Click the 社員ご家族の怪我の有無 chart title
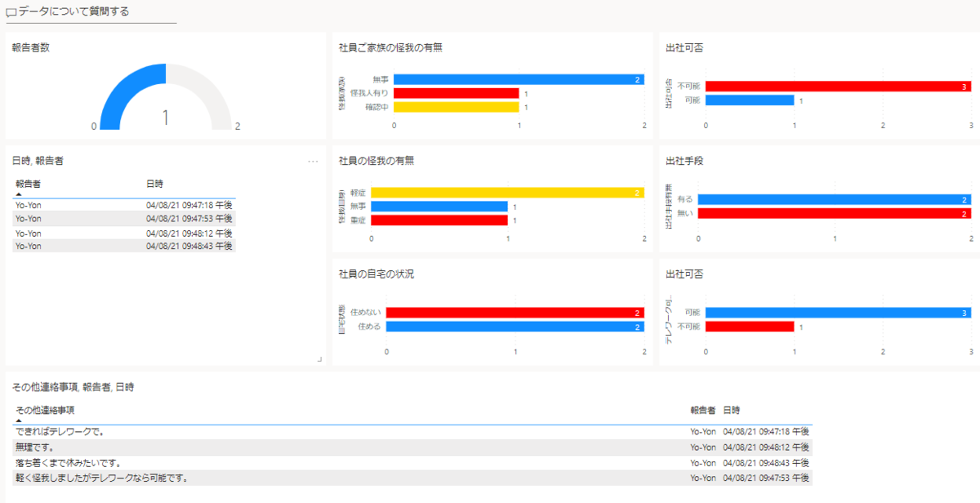 (x=391, y=48)
